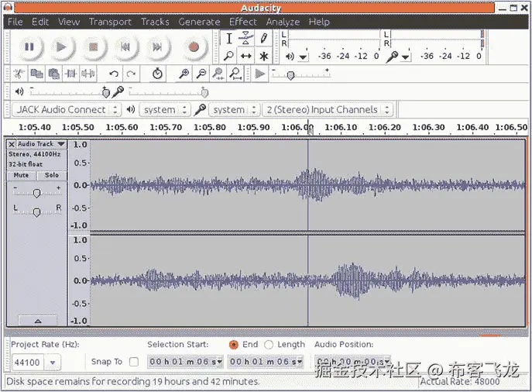Zoom out with the magnifier minus icon
Viewport: 532px width, 392px height.
(x=201, y=74)
